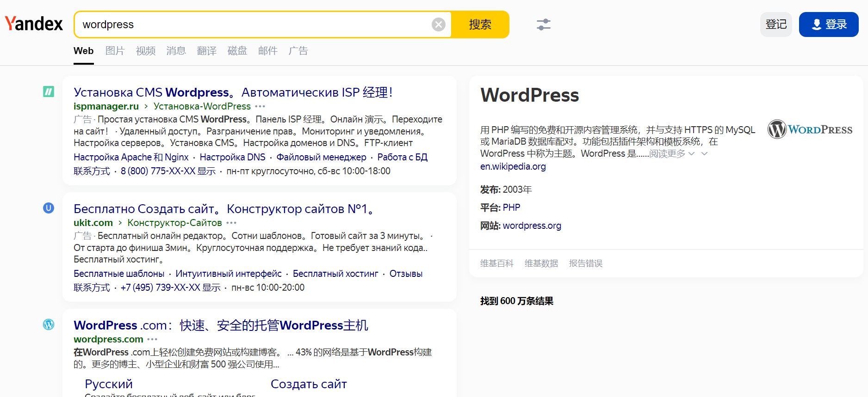The width and height of the screenshot is (868, 397).
Task: Switch to the 磁盘 disk tab
Action: coord(237,51)
